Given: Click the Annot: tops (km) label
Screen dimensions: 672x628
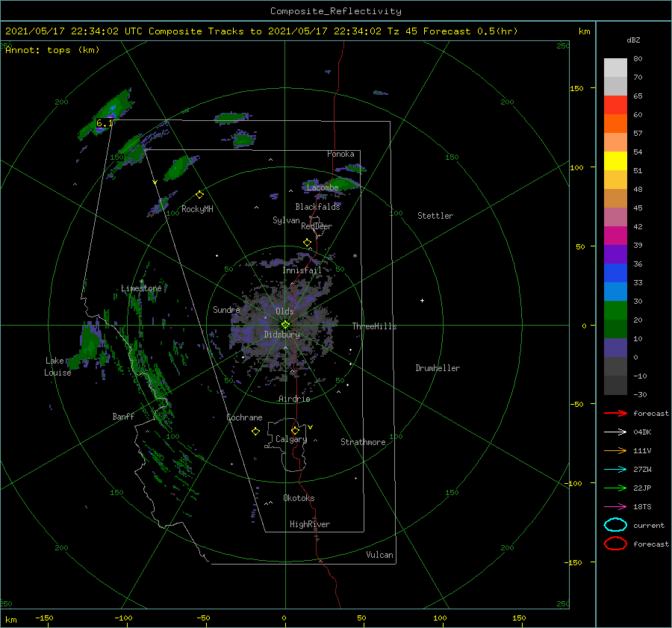Looking at the screenshot, I should (x=52, y=50).
